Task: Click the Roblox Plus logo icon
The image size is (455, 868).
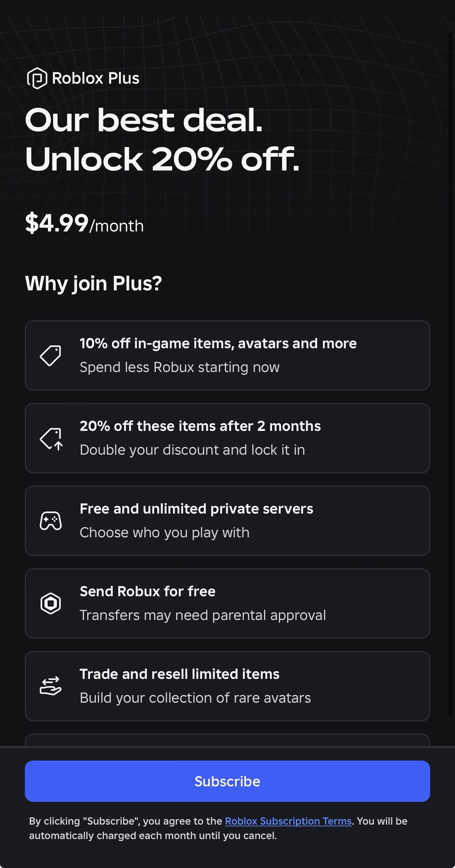Action: (37, 78)
